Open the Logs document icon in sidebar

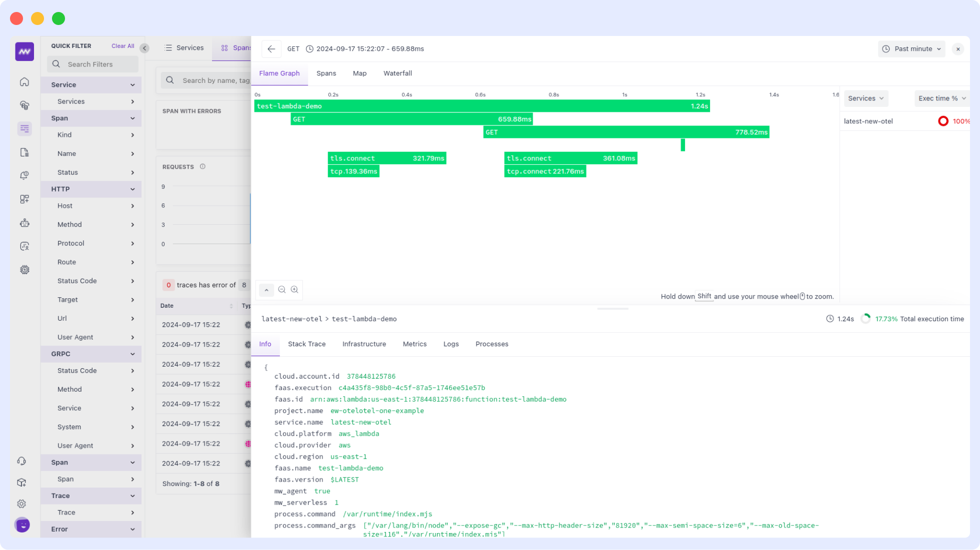click(24, 152)
